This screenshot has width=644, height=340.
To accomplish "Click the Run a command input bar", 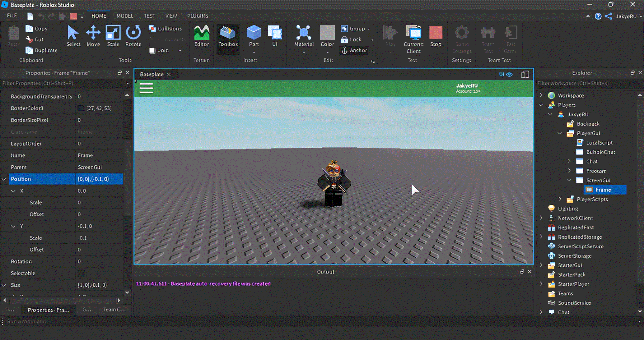I will pyautogui.click(x=320, y=321).
